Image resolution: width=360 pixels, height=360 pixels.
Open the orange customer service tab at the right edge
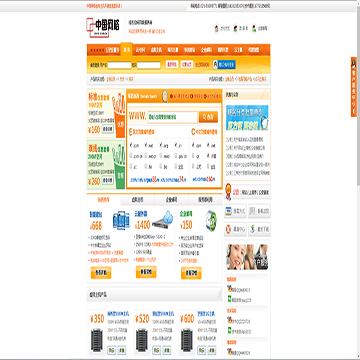click(354, 87)
